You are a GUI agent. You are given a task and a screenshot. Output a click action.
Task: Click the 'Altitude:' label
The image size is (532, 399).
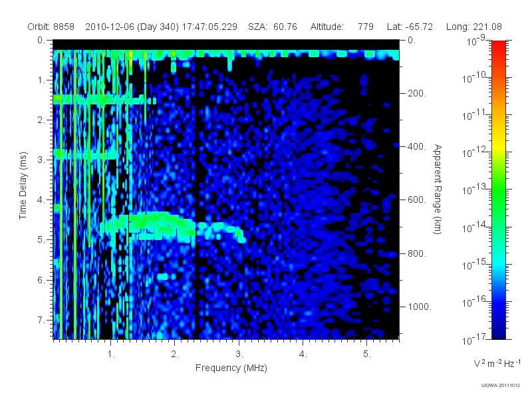point(327,27)
